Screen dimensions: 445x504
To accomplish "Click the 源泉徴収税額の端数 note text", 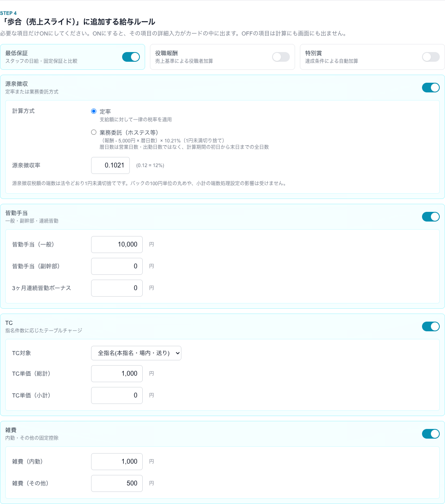I will coord(150,183).
